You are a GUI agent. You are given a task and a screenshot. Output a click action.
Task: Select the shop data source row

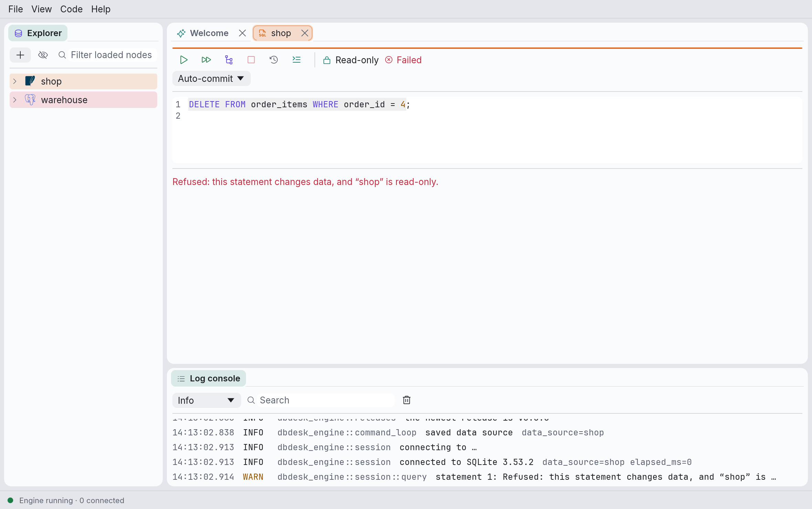[x=83, y=82]
